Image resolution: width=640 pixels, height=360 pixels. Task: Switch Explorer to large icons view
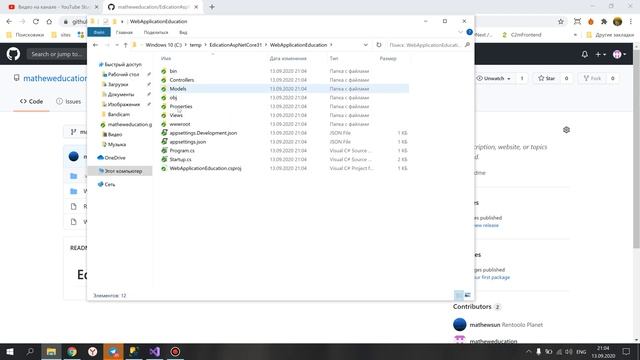pyautogui.click(x=468, y=295)
